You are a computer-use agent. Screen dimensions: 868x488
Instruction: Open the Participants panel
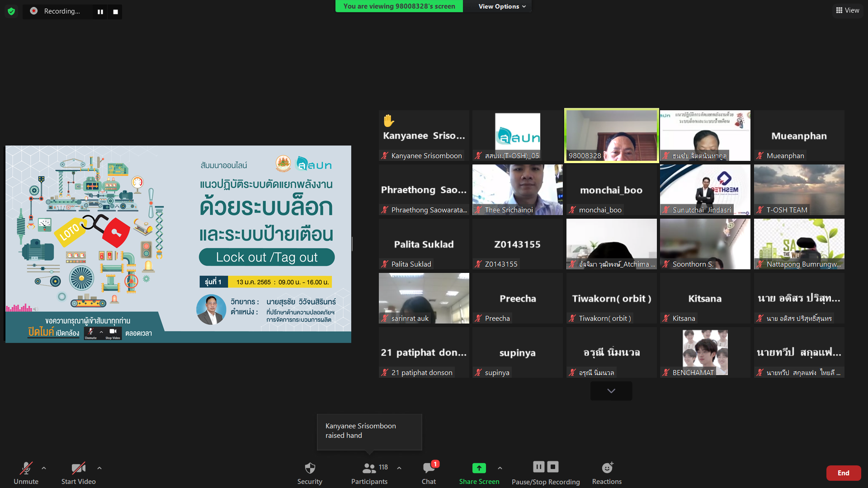click(369, 473)
